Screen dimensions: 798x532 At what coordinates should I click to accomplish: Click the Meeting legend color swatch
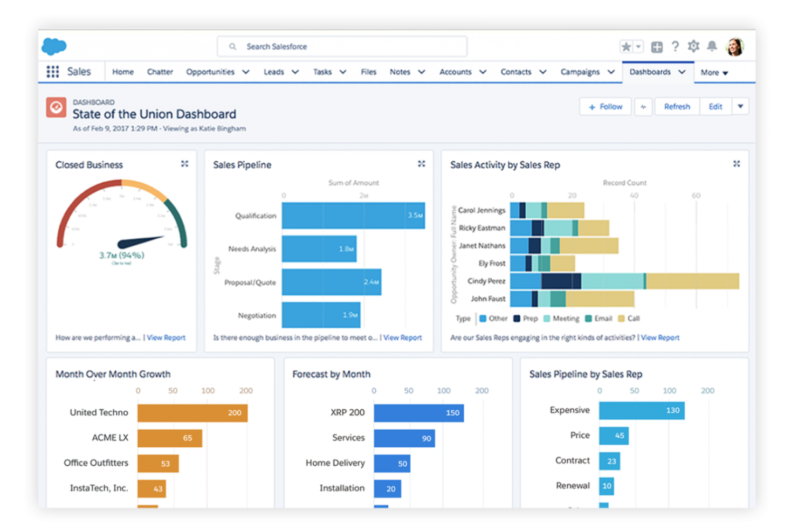pos(547,319)
